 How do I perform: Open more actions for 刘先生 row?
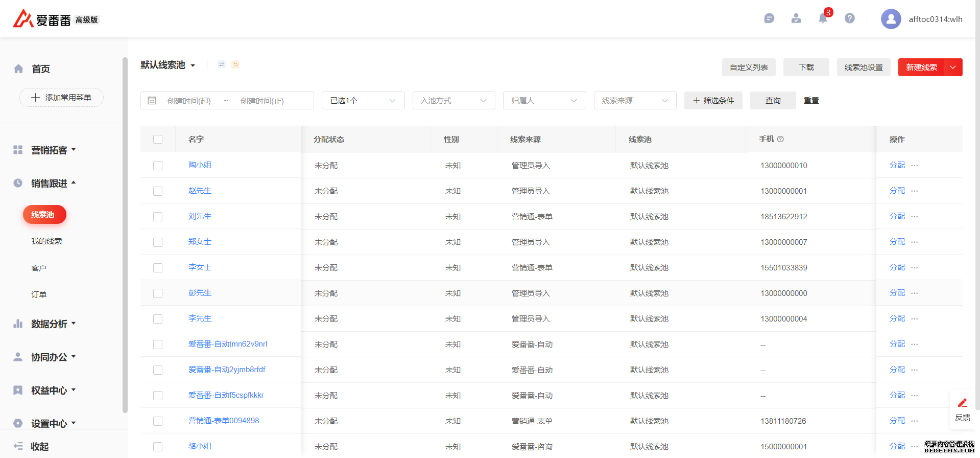click(x=915, y=216)
